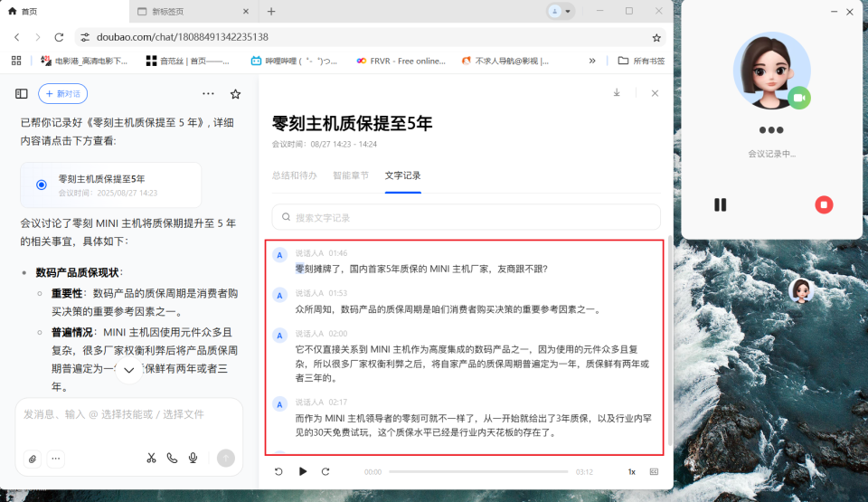Click the scissors screenshot icon
The image size is (868, 502).
tap(151, 459)
